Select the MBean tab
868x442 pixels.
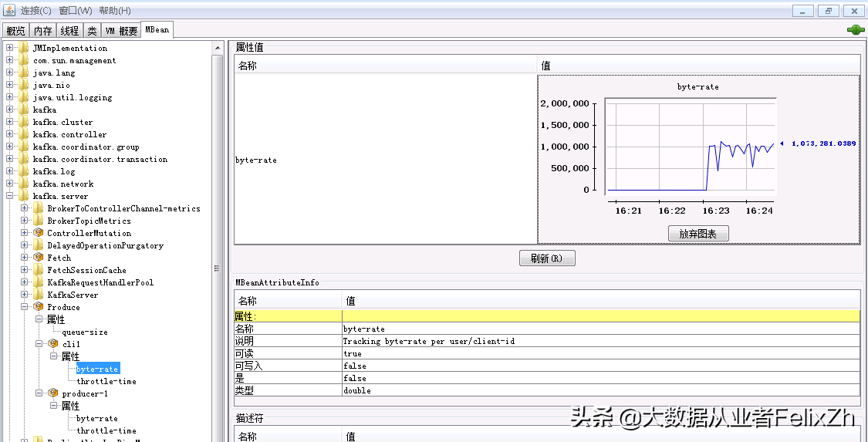[157, 30]
